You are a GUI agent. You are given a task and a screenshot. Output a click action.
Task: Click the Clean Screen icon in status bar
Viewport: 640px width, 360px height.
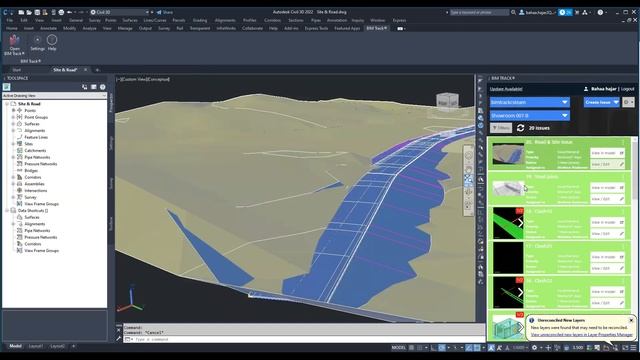point(625,348)
